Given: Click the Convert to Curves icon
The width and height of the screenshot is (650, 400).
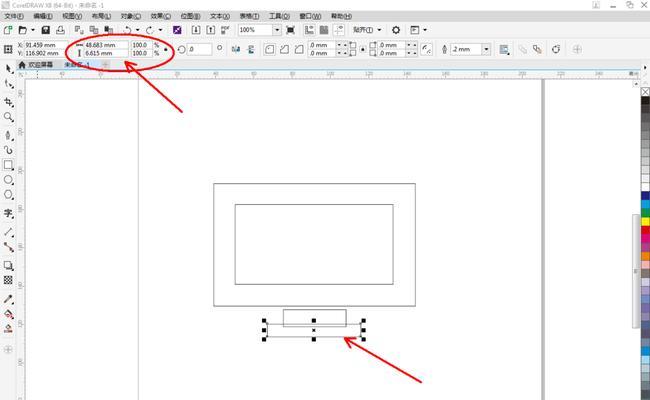Looking at the screenshot, I should (556, 49).
